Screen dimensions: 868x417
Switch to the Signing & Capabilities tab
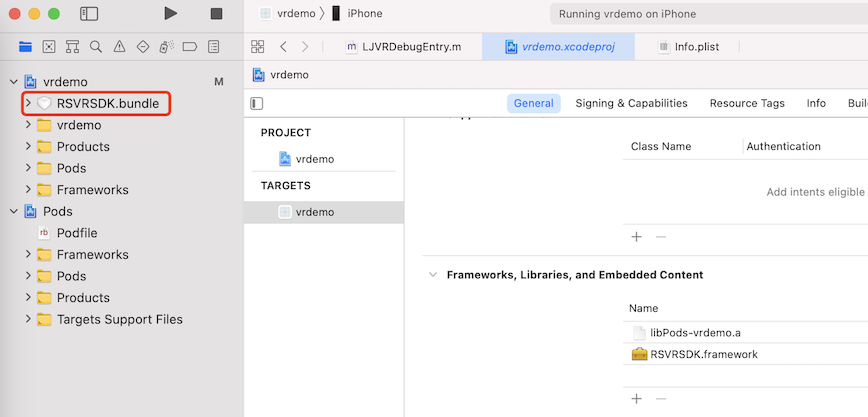[x=632, y=103]
